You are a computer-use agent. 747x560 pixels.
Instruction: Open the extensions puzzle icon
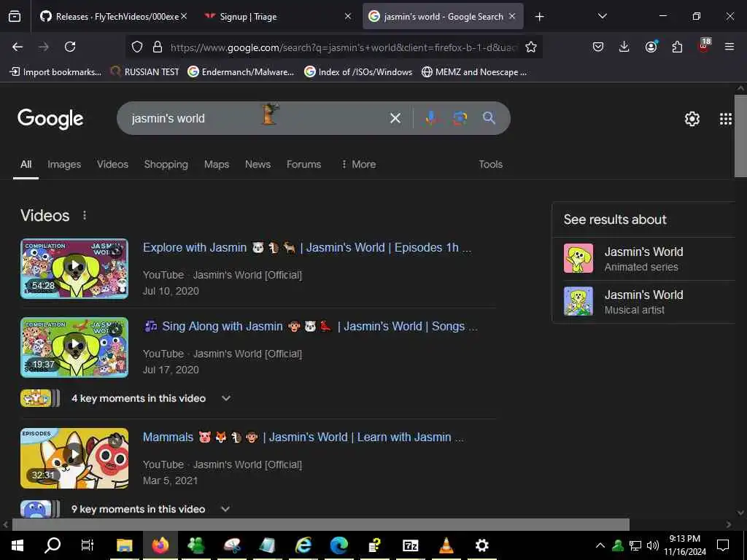point(677,47)
